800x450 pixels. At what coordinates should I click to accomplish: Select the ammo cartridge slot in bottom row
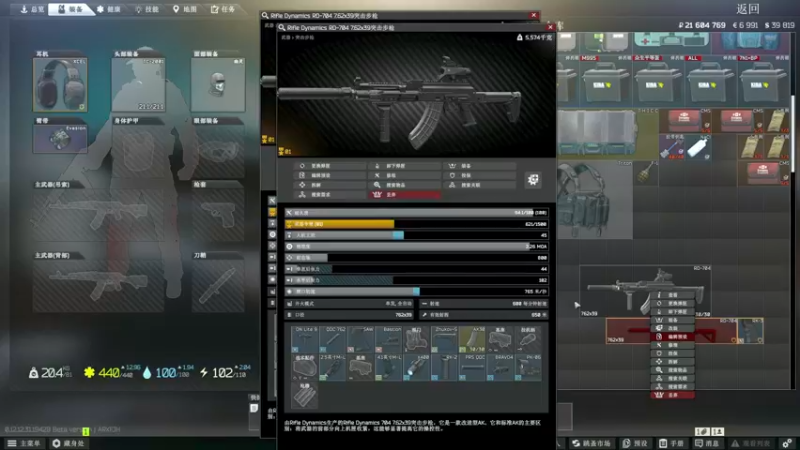304,396
